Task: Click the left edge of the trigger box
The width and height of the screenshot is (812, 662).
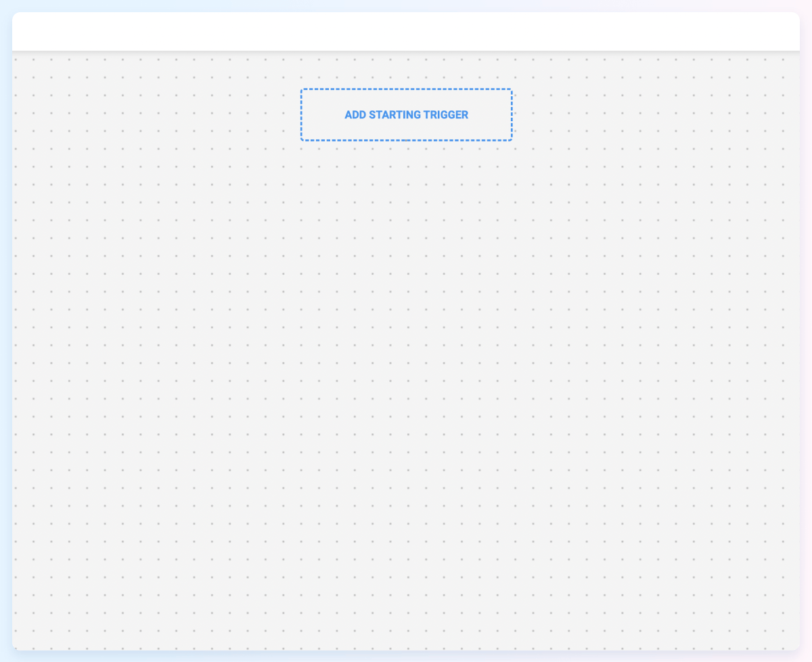Action: tap(302, 114)
